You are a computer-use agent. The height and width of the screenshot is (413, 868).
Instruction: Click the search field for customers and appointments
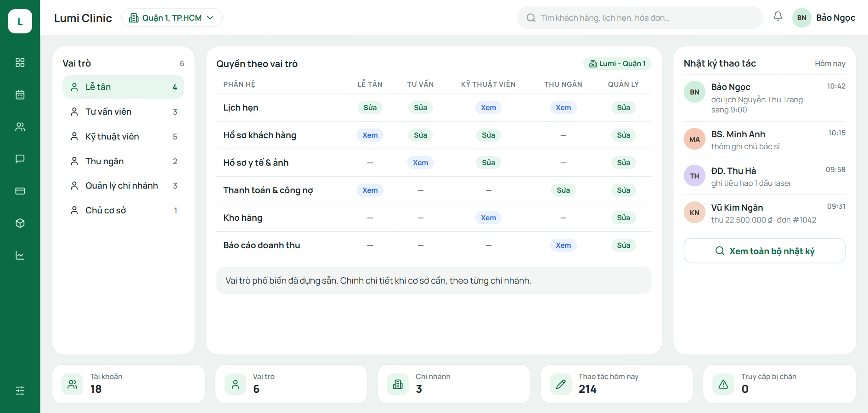pos(640,17)
